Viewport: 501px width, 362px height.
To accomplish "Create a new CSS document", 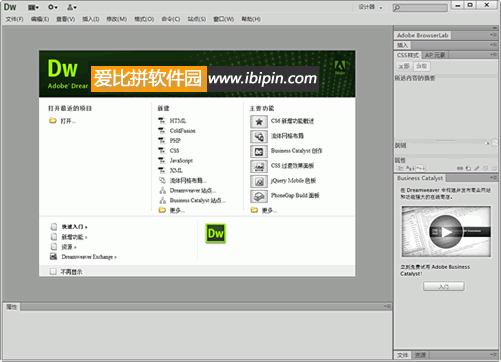I will 174,151.
